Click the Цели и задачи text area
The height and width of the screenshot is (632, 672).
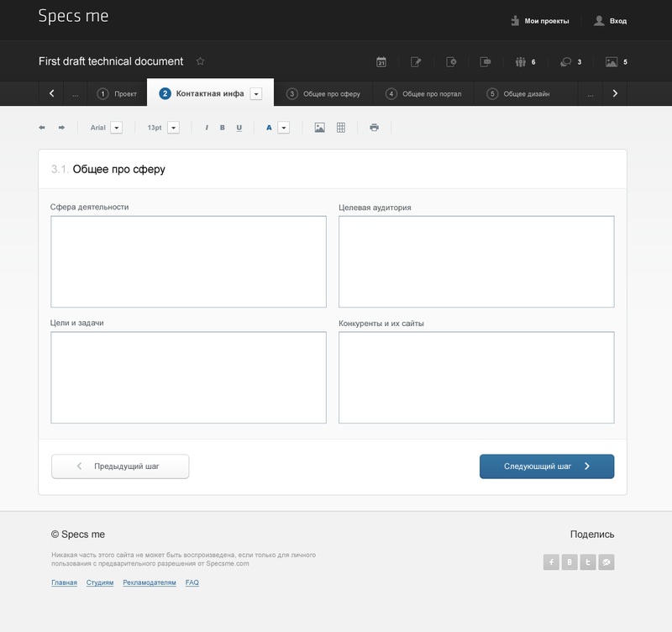tap(188, 377)
